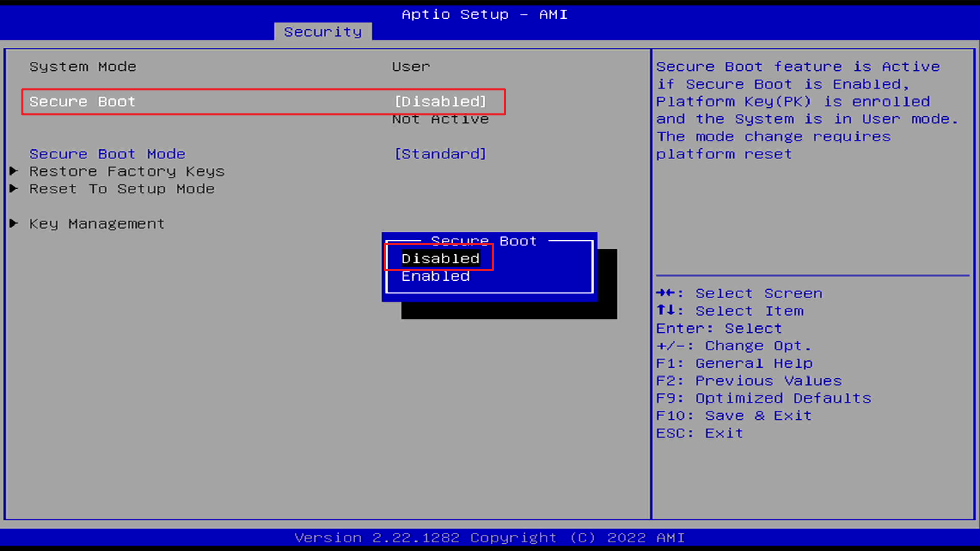980x551 pixels.
Task: Open Secure Boot Mode [Standard] option
Action: (440, 154)
